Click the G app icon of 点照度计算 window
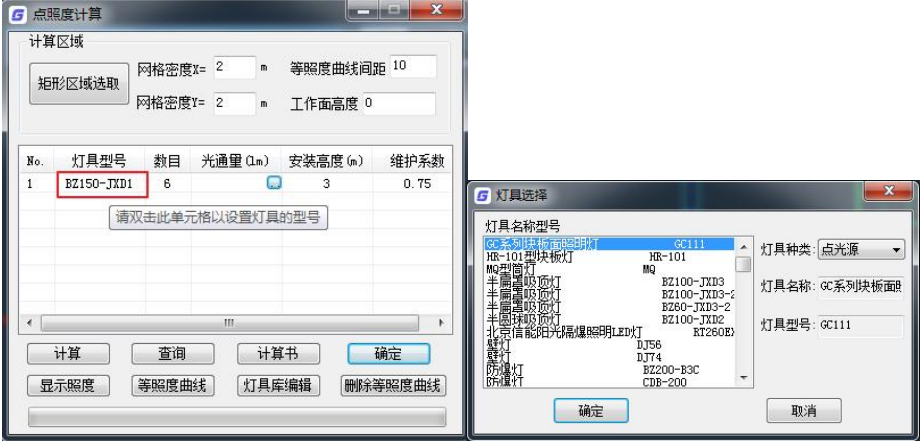 (x=19, y=15)
